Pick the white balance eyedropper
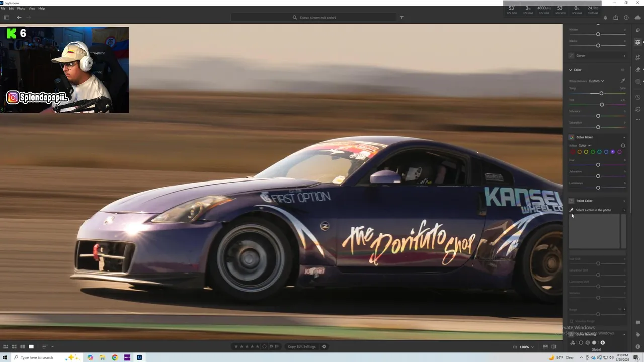Screen dimensions: 644x362 623,81
